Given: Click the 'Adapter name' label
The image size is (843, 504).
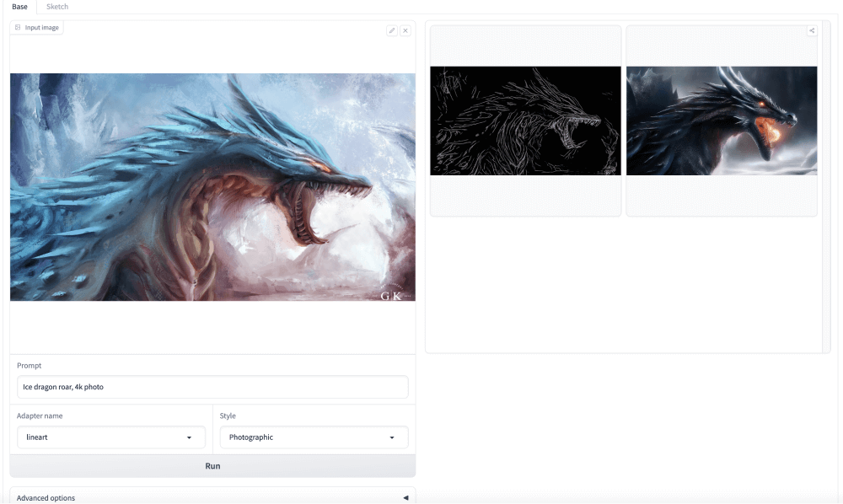Looking at the screenshot, I should [40, 416].
